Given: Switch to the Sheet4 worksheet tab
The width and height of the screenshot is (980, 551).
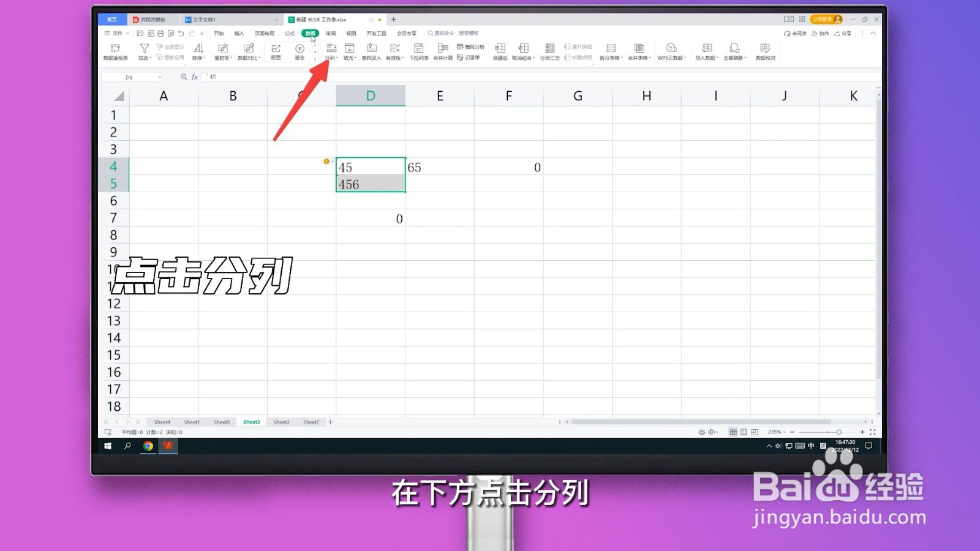Looking at the screenshot, I should (x=162, y=422).
